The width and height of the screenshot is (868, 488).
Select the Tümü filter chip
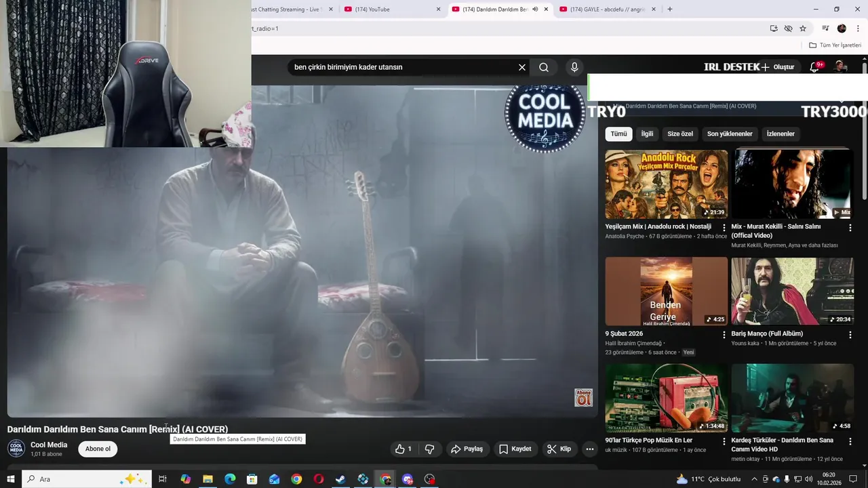coord(618,134)
